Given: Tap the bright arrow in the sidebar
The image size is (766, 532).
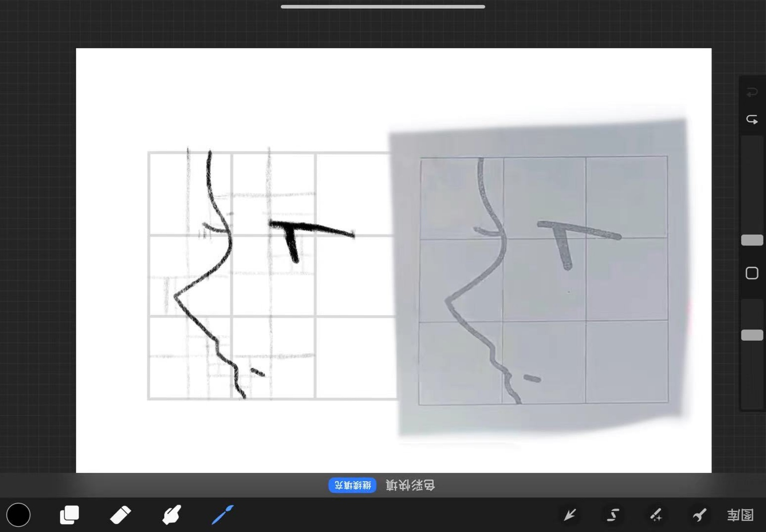Looking at the screenshot, I should click(752, 119).
